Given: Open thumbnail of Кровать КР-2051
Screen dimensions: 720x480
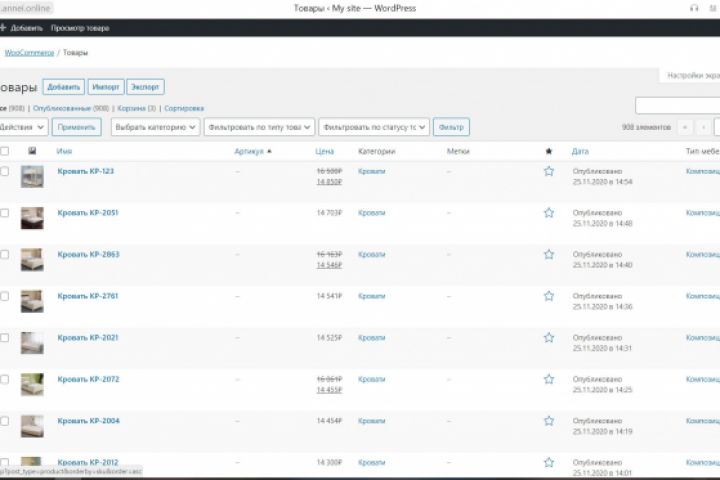Looking at the screenshot, I should [x=32, y=218].
